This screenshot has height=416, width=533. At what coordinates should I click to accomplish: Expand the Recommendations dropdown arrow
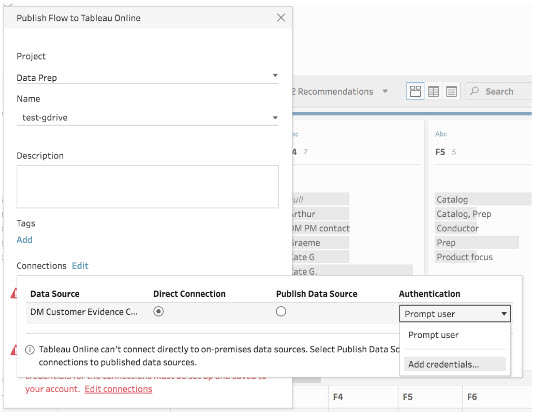pos(385,91)
